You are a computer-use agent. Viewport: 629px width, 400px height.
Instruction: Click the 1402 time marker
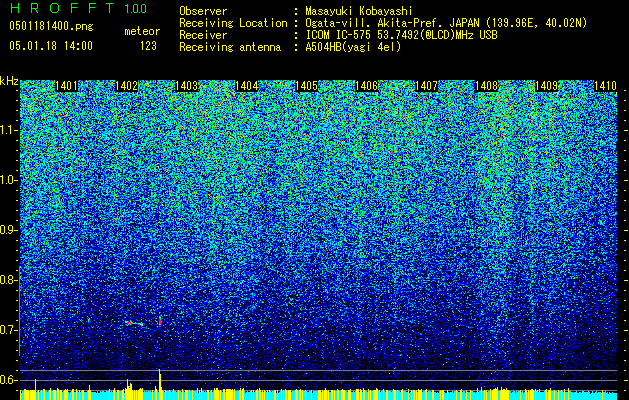[126, 86]
